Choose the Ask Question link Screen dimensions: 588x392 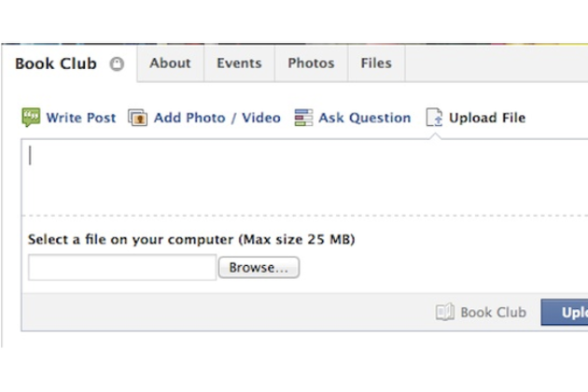pos(364,119)
